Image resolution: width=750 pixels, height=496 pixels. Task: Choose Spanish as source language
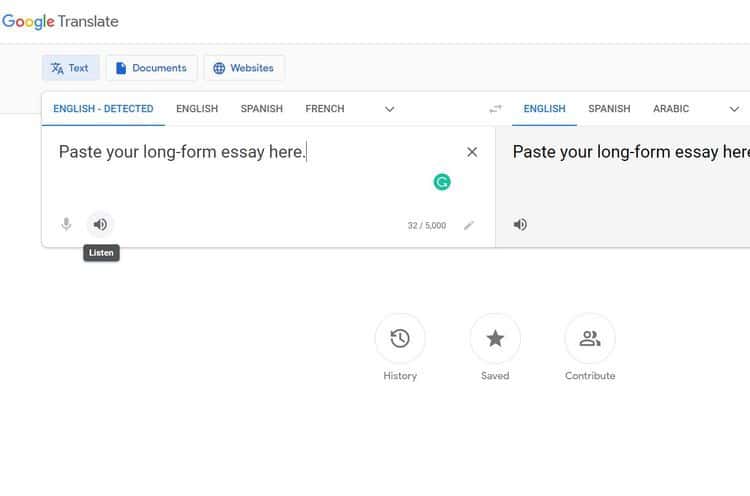click(262, 109)
